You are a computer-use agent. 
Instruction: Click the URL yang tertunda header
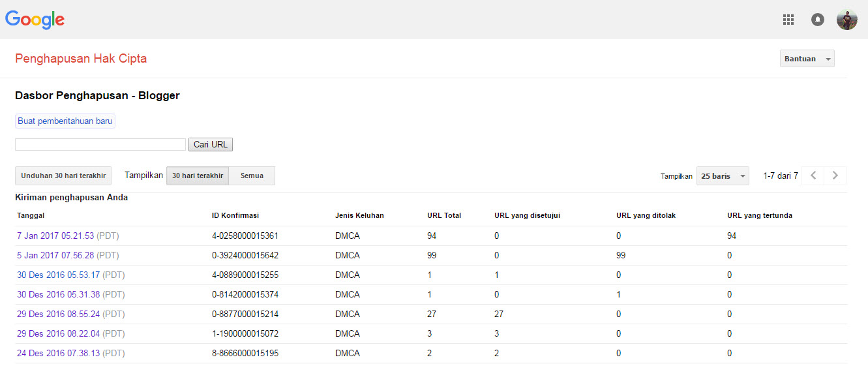760,215
